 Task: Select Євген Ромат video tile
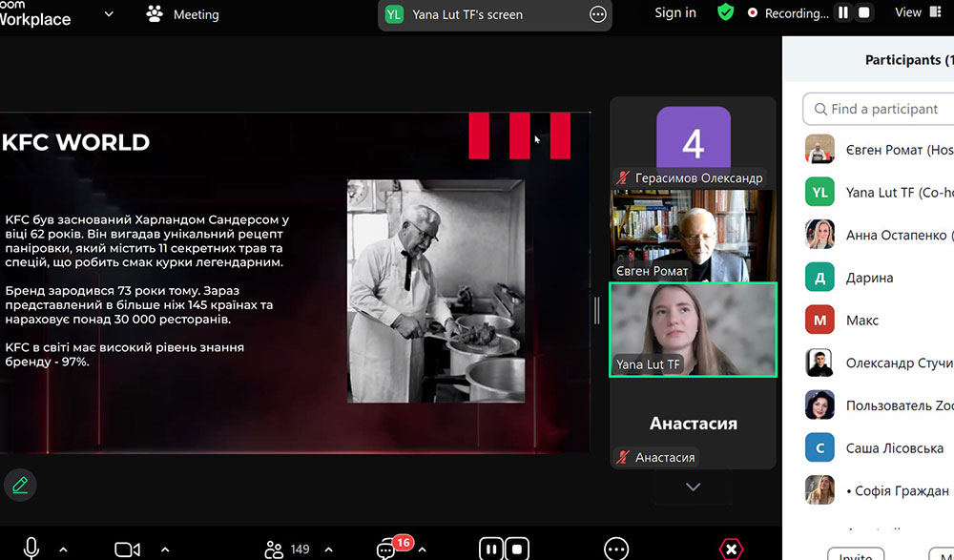(x=693, y=235)
